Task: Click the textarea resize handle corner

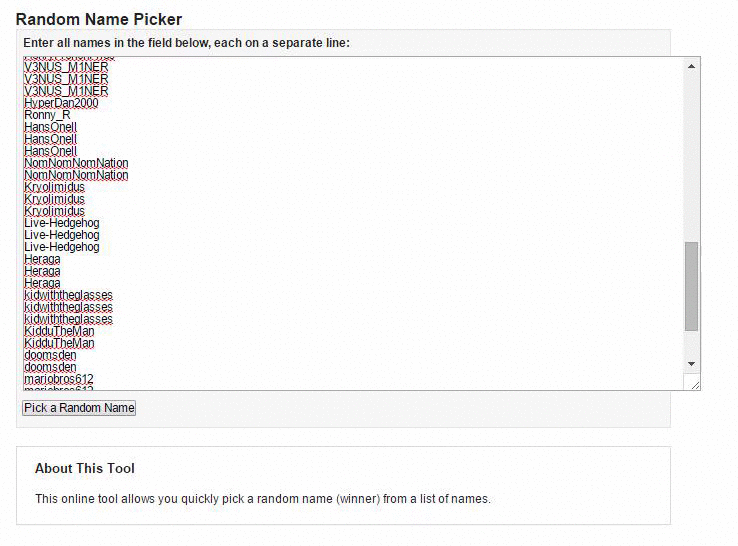Action: click(x=694, y=384)
